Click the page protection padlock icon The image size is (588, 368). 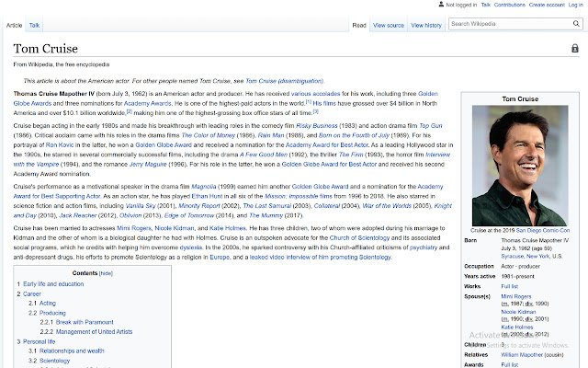(x=575, y=48)
